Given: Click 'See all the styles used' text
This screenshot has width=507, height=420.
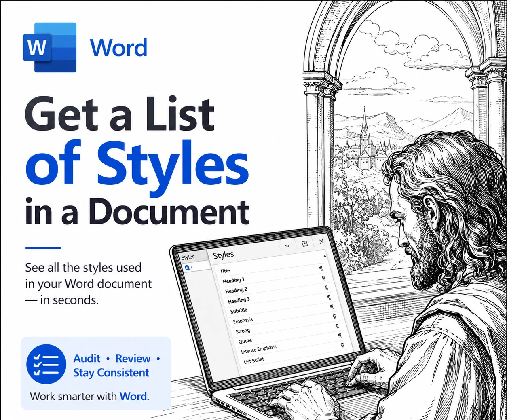Looking at the screenshot, I should (83, 268).
